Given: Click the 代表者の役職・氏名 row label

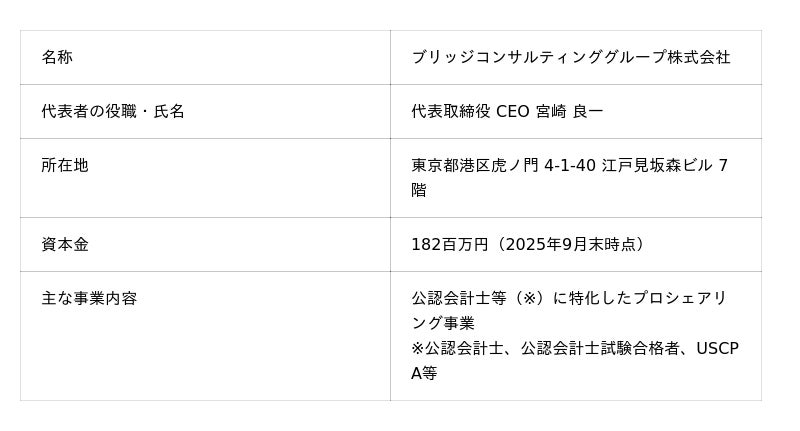Looking at the screenshot, I should click(x=113, y=112).
